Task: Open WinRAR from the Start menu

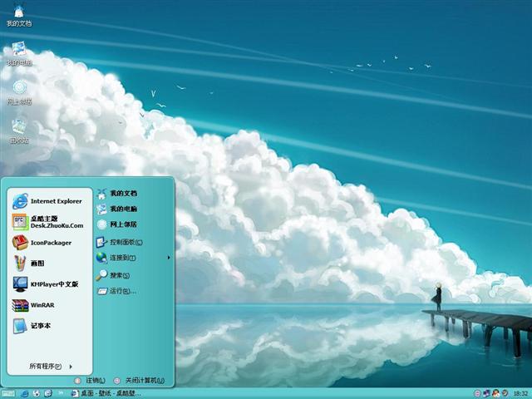Action: pyautogui.click(x=33, y=305)
